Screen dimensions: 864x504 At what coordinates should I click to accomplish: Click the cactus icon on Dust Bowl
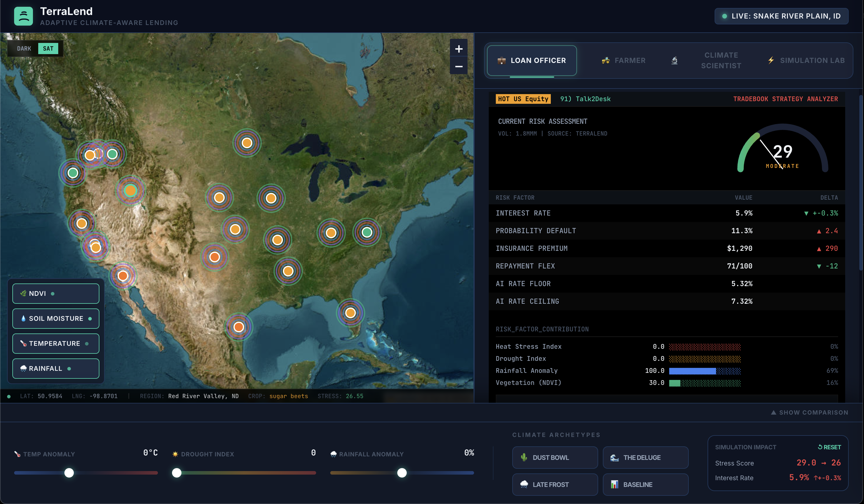(524, 457)
